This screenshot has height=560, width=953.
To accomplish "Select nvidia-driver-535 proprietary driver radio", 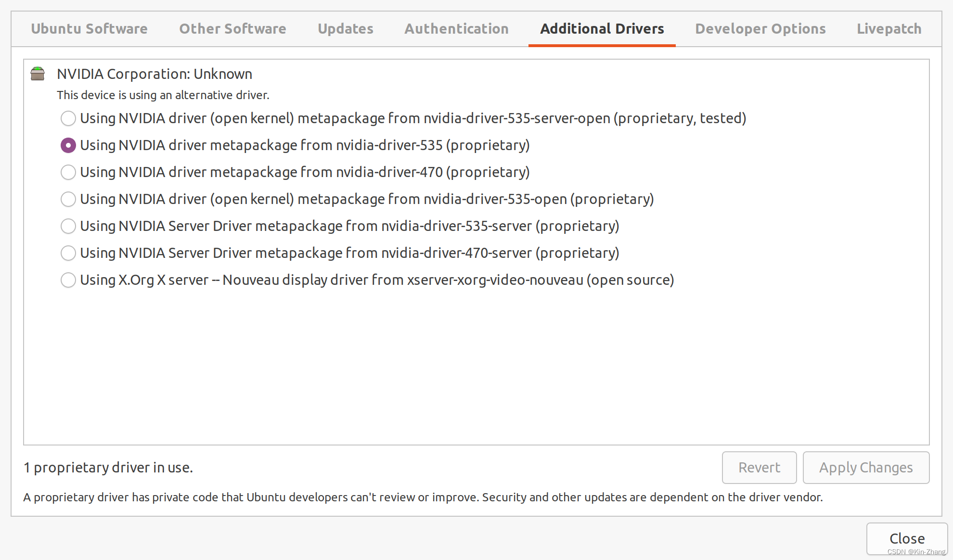I will pos(68,145).
